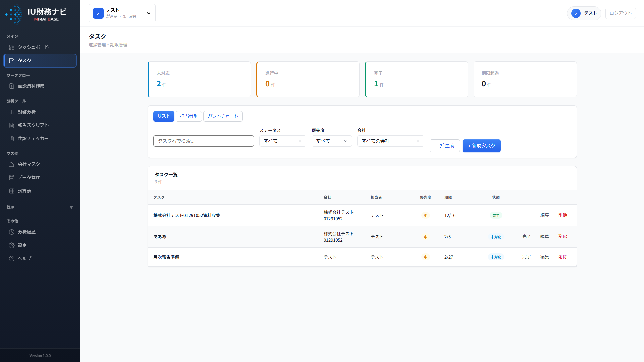This screenshot has height=362, width=644.
Task: Click the 会社マスタ building icon
Action: [12, 164]
